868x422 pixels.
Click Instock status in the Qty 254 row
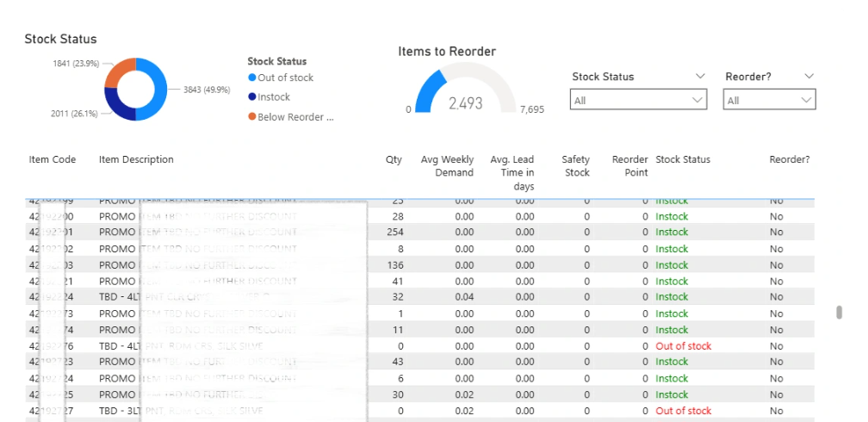pyautogui.click(x=672, y=232)
